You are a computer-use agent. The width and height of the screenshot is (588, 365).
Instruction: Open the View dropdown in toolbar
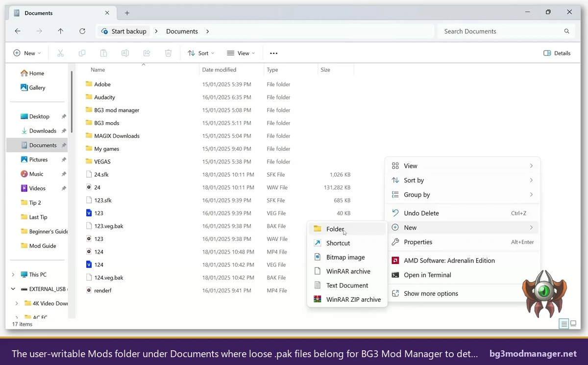pyautogui.click(x=241, y=53)
